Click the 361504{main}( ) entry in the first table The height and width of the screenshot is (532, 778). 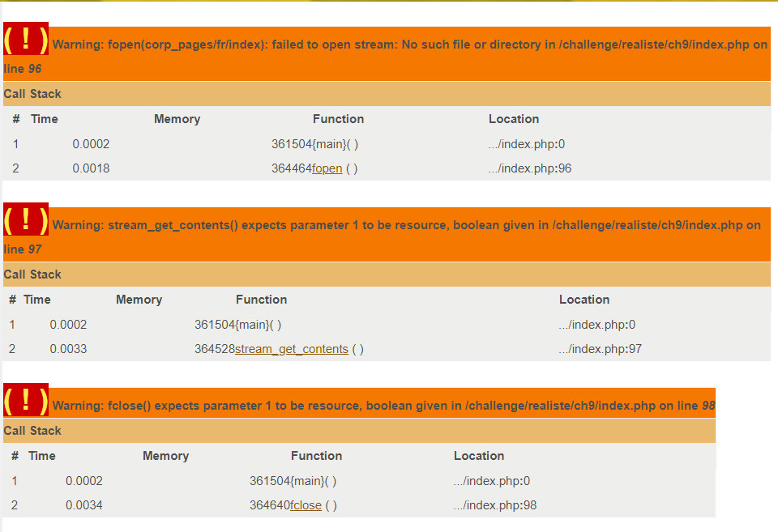(x=314, y=144)
